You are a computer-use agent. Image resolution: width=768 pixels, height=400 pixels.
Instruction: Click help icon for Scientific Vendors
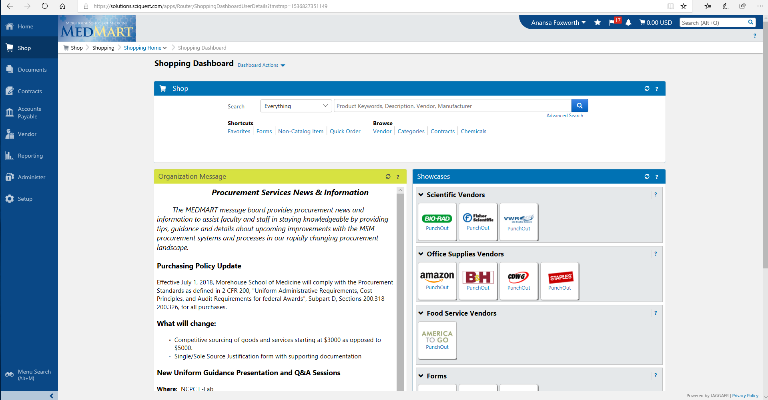[655, 194]
